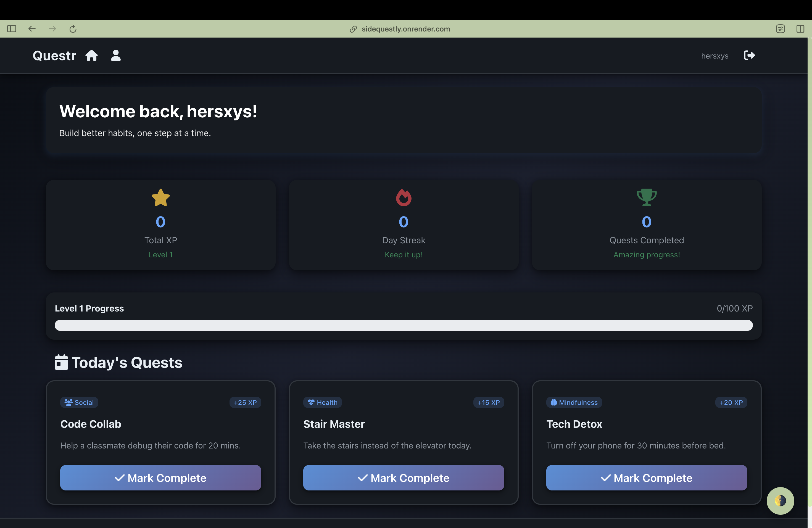Mark Stair Master quest complete
812x528 pixels.
[x=404, y=477]
